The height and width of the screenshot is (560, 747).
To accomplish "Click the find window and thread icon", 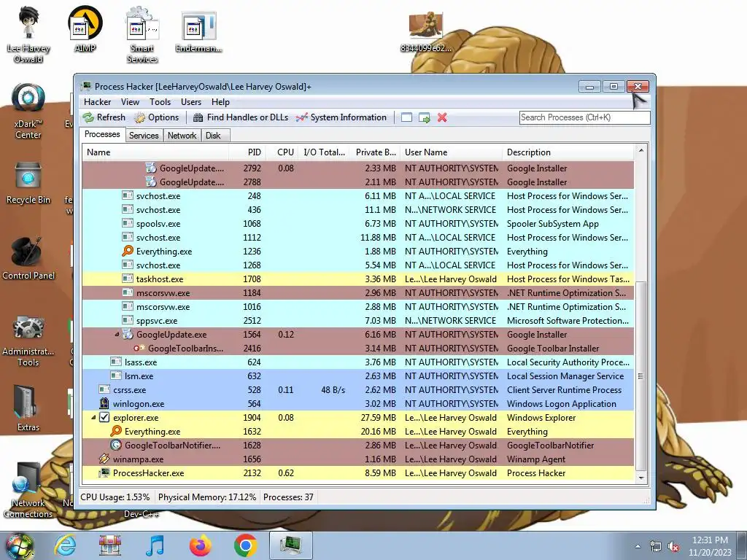I will click(424, 117).
